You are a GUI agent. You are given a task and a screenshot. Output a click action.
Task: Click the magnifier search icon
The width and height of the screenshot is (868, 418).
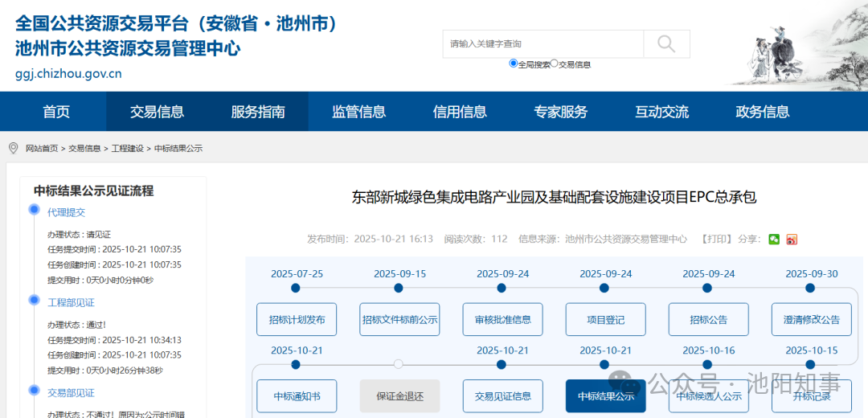click(x=666, y=43)
